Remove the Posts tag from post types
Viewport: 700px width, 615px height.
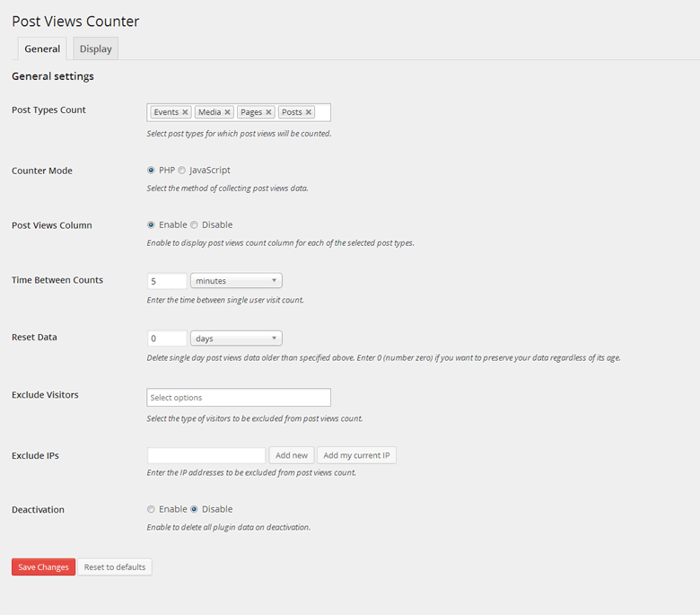click(309, 112)
